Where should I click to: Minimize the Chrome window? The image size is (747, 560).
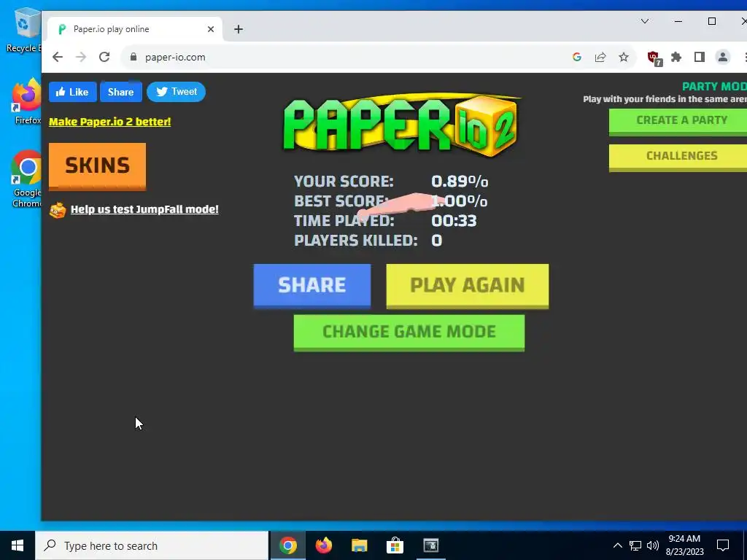coord(678,21)
